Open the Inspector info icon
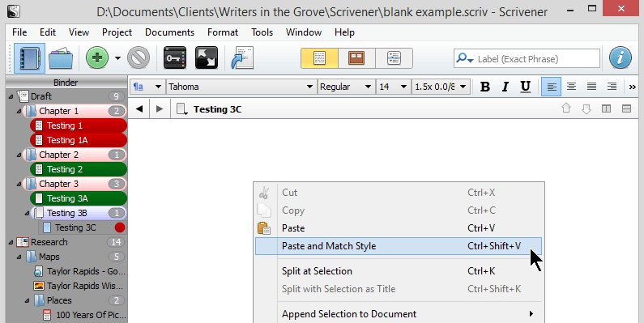The height and width of the screenshot is (323, 644). [x=621, y=57]
